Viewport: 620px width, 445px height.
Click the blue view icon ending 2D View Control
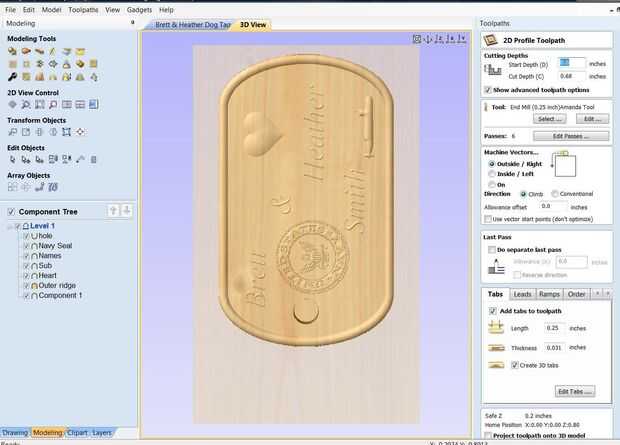[93, 104]
